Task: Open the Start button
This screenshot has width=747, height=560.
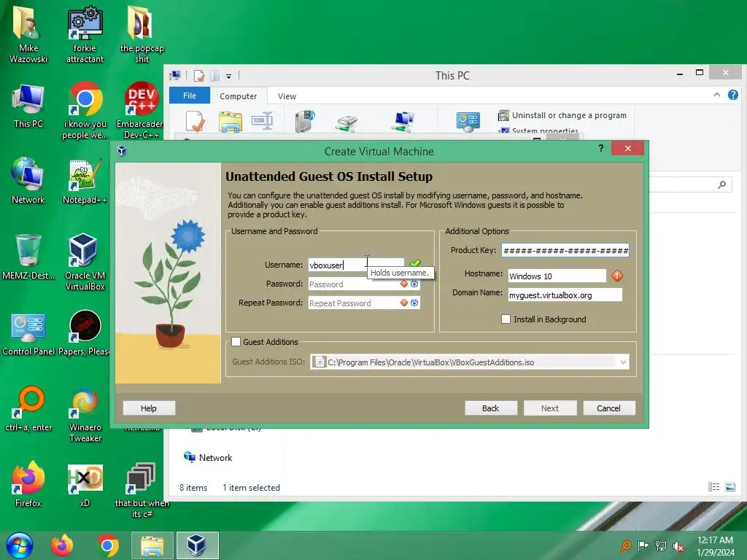Action: tap(20, 545)
